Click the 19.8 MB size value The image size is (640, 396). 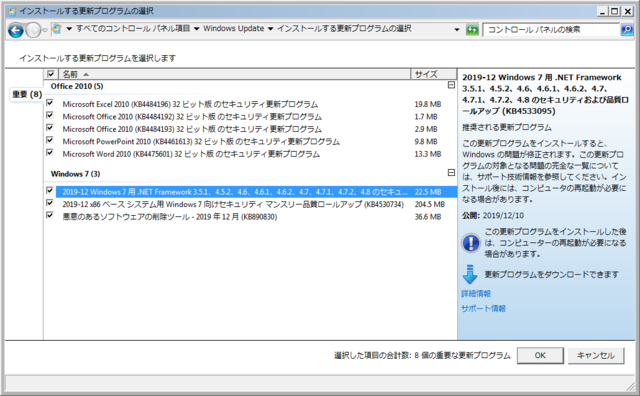click(428, 105)
